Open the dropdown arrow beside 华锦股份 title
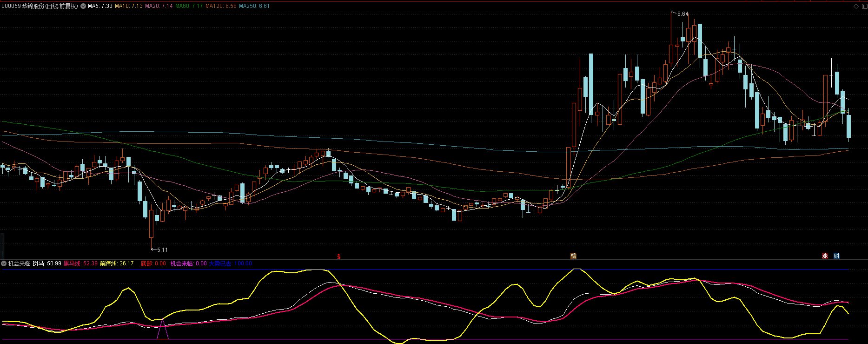868x344 pixels. [x=83, y=6]
